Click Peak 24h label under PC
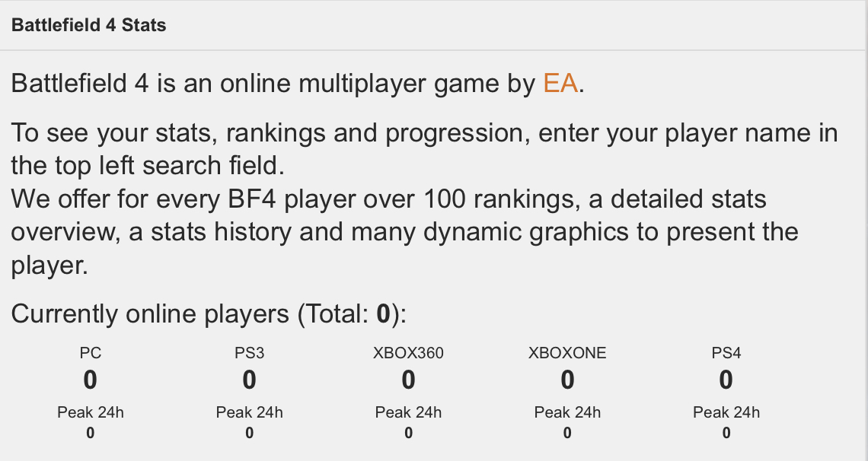868x461 pixels. pos(91,413)
